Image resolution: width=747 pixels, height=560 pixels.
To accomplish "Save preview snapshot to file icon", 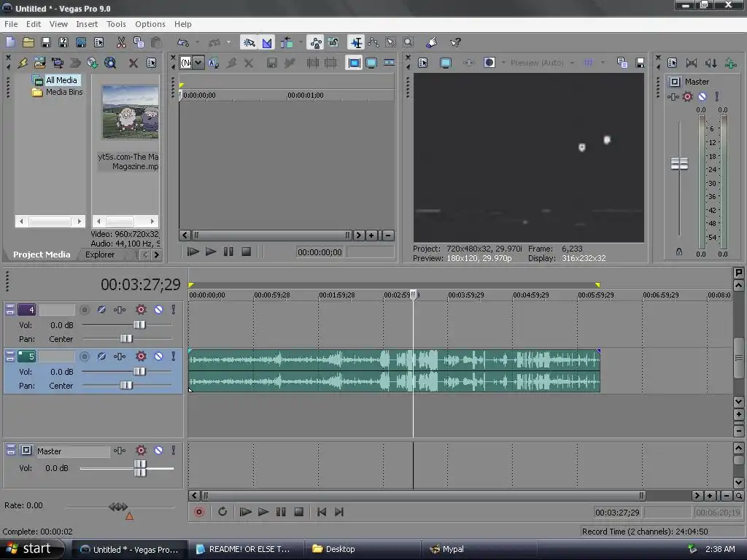I will point(640,63).
